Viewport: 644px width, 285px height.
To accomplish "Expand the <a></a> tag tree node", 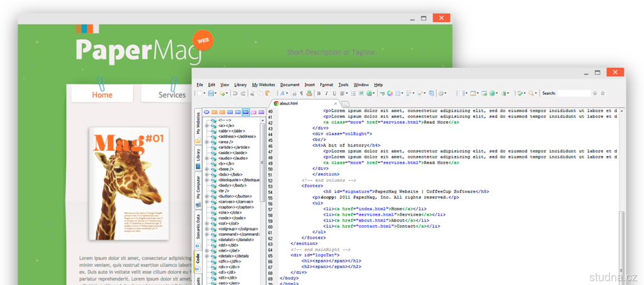I will [206, 125].
